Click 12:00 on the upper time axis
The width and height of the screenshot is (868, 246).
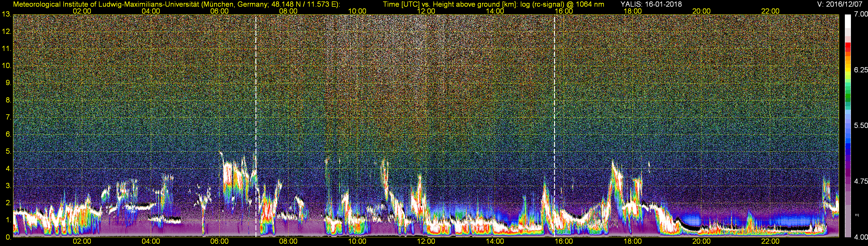426,11
